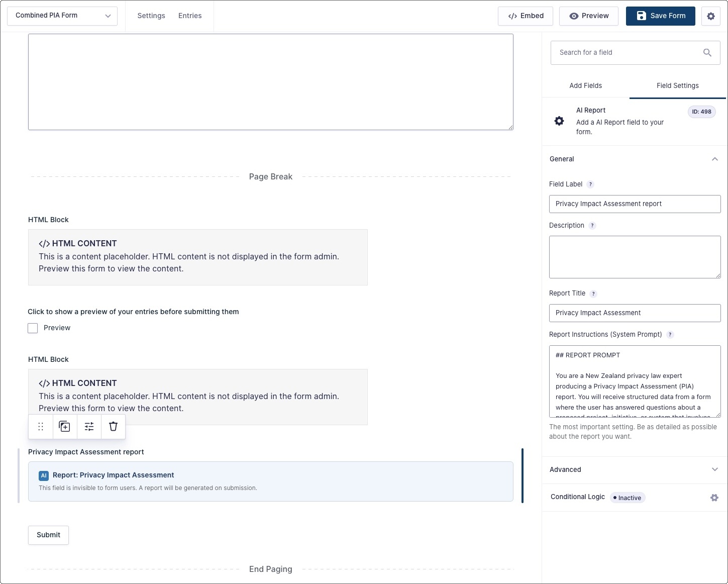
Task: Open the Settings menu item
Action: tap(151, 16)
